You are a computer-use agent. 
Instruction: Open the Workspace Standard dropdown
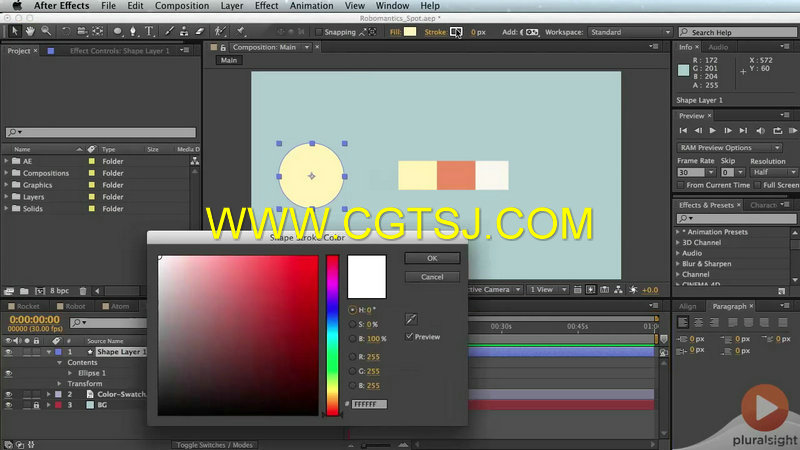tap(630, 32)
